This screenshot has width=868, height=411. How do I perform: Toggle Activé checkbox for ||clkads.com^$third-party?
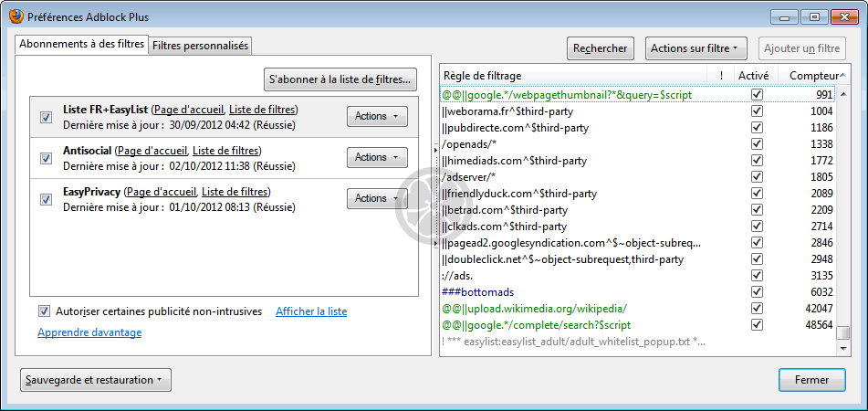[757, 226]
